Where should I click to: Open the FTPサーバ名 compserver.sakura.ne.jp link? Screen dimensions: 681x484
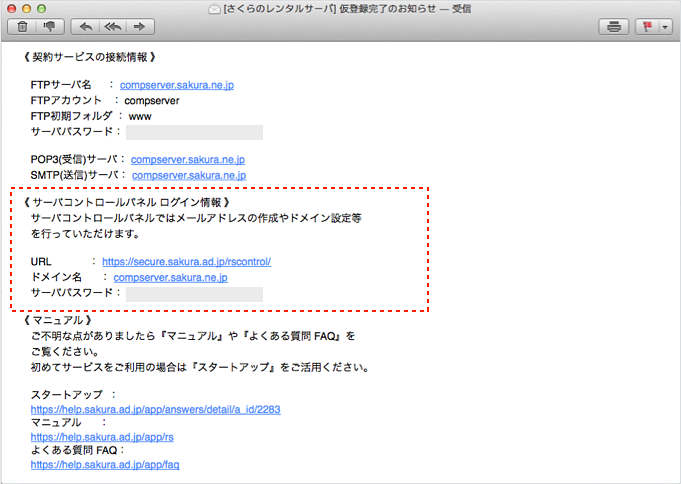point(177,85)
